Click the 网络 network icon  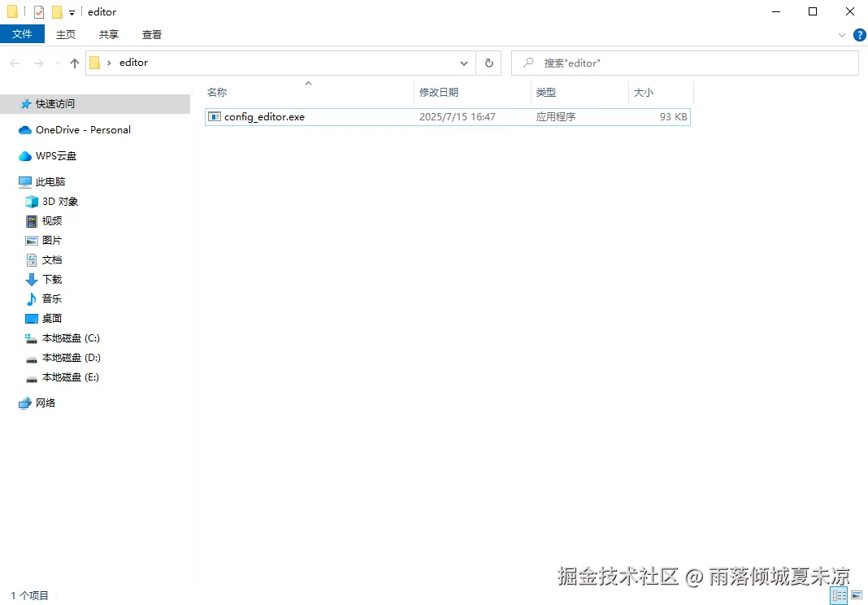click(x=25, y=403)
